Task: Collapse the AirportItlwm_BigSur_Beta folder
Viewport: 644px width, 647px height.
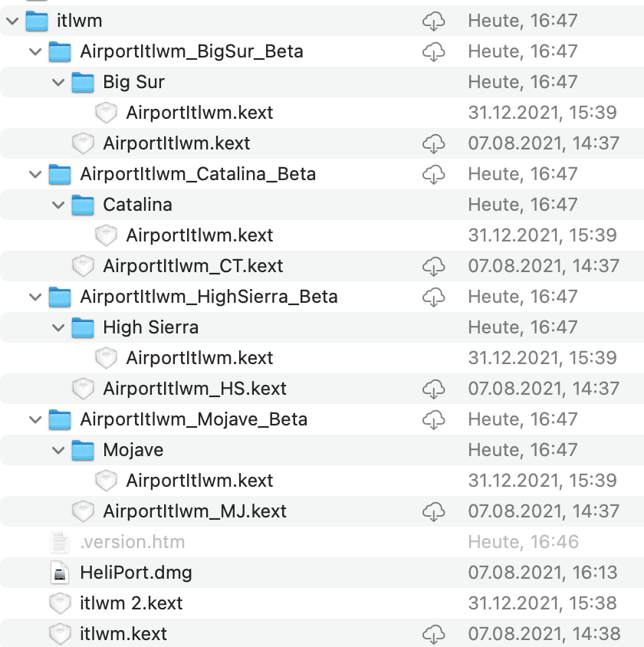Action: (x=35, y=51)
